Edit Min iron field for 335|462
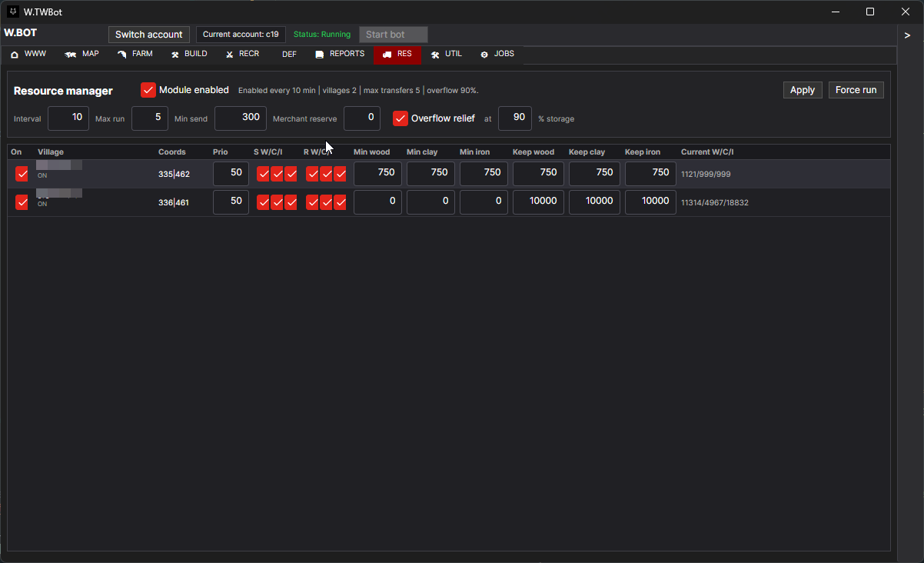 point(484,174)
